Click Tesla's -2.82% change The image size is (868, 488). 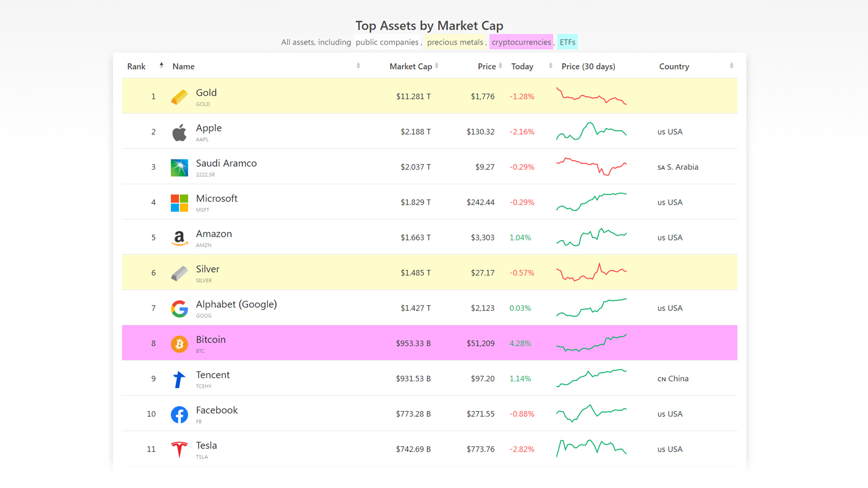coord(522,449)
